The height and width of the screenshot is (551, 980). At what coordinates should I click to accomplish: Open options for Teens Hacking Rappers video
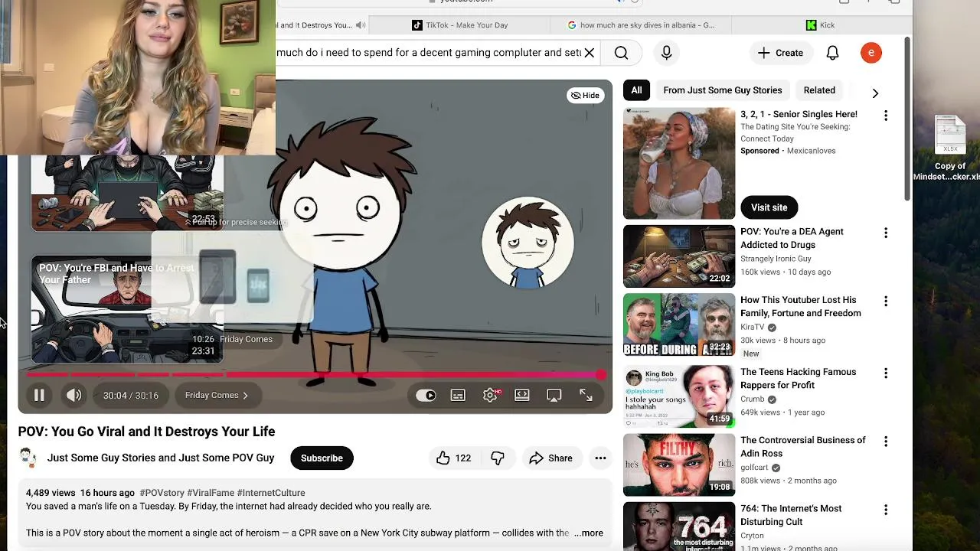886,373
